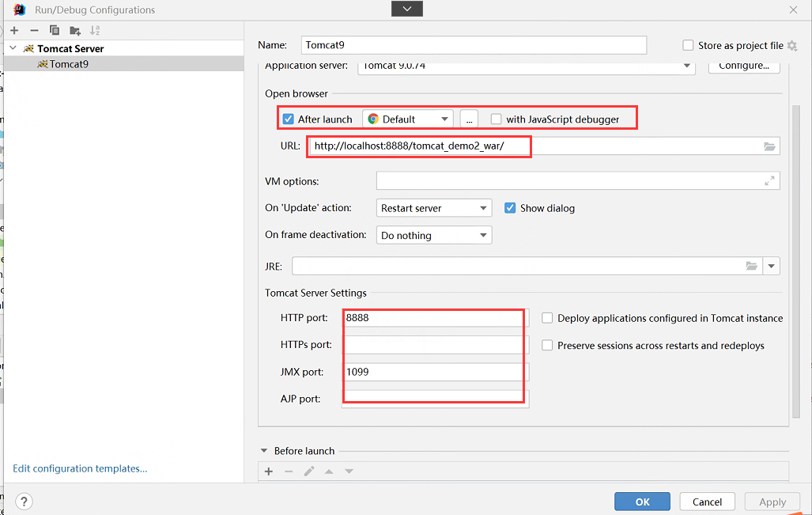Check Deploy applications configured in Tomcat instance
This screenshot has width=812, height=515.
[x=547, y=318]
